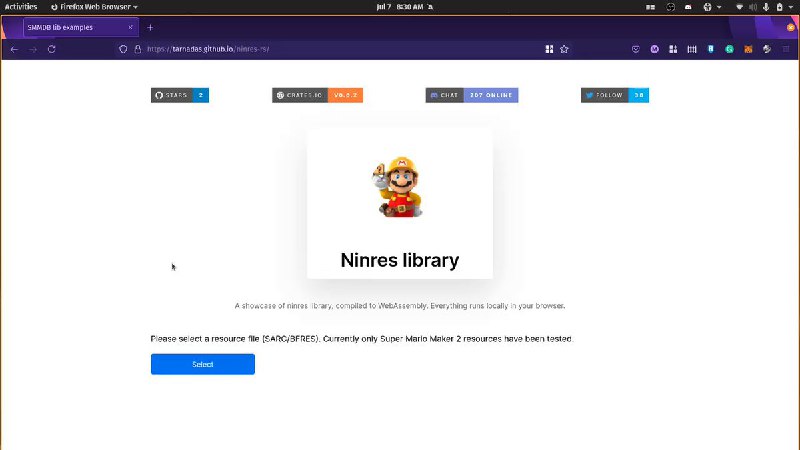Viewport: 800px width, 450px height.
Task: Click the blue Select button
Action: pos(203,364)
